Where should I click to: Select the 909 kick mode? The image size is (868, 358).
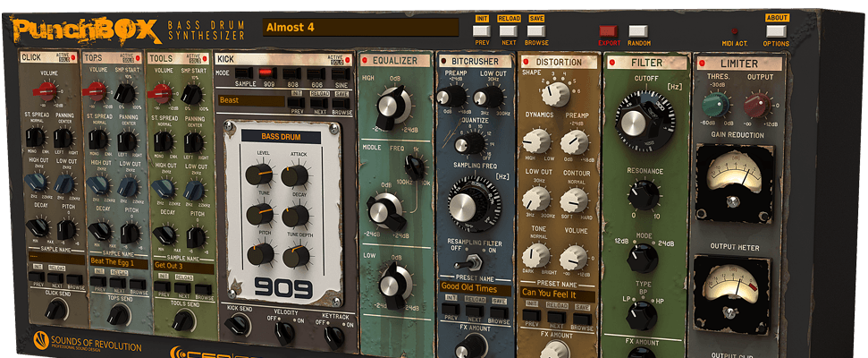265,72
